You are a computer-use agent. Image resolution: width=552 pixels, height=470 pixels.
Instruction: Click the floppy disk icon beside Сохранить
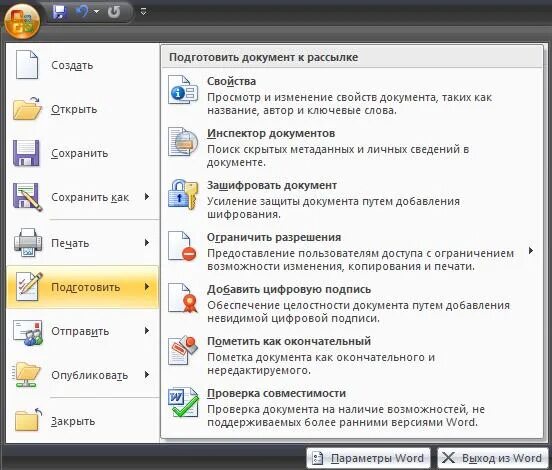(26, 153)
